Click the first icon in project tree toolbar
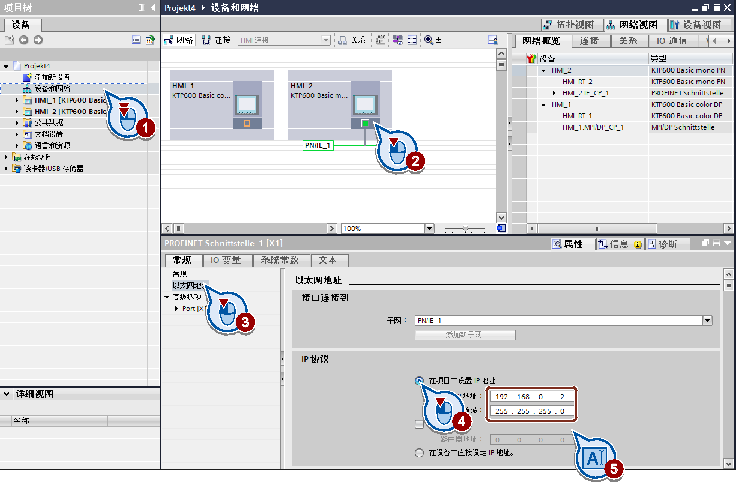Image resolution: width=736 pixels, height=482 pixels. pos(9,40)
